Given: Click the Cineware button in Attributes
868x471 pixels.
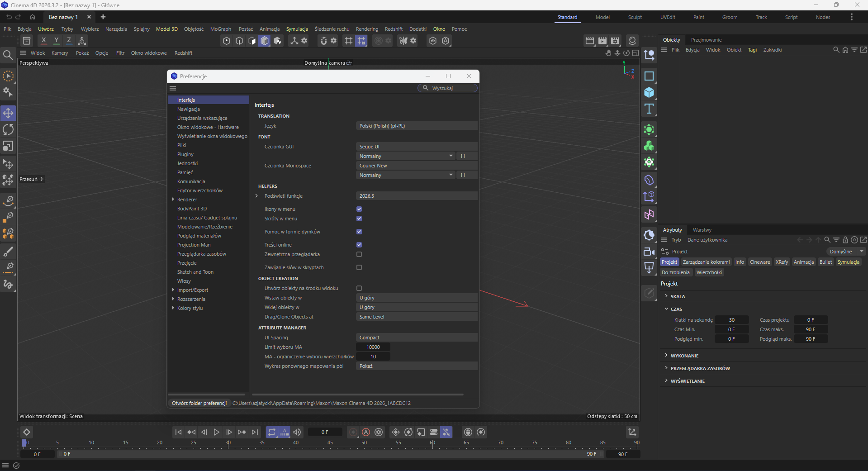Looking at the screenshot, I should point(760,262).
